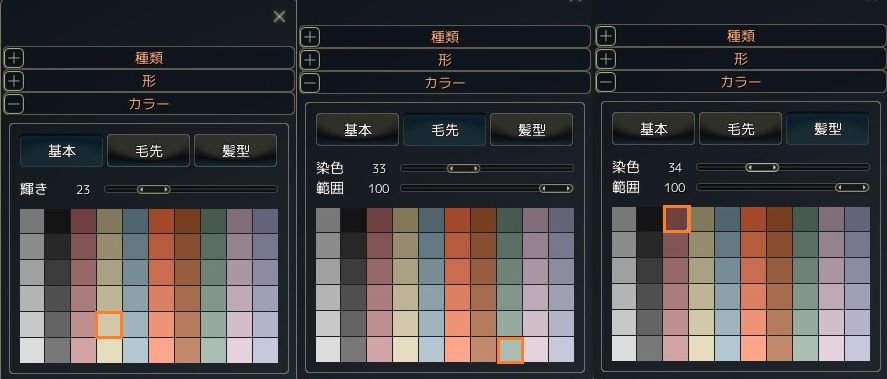Click the 染色 slider handle in middle panel

pyautogui.click(x=463, y=169)
